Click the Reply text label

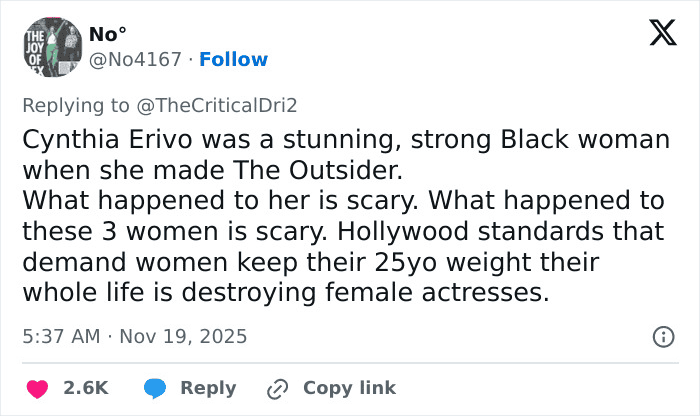tap(208, 388)
